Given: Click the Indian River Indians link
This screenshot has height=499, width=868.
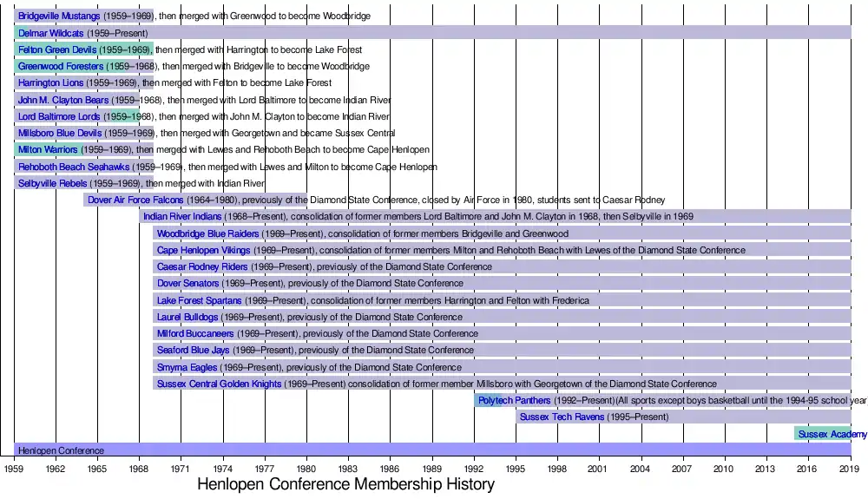Looking at the screenshot, I should 182,217.
